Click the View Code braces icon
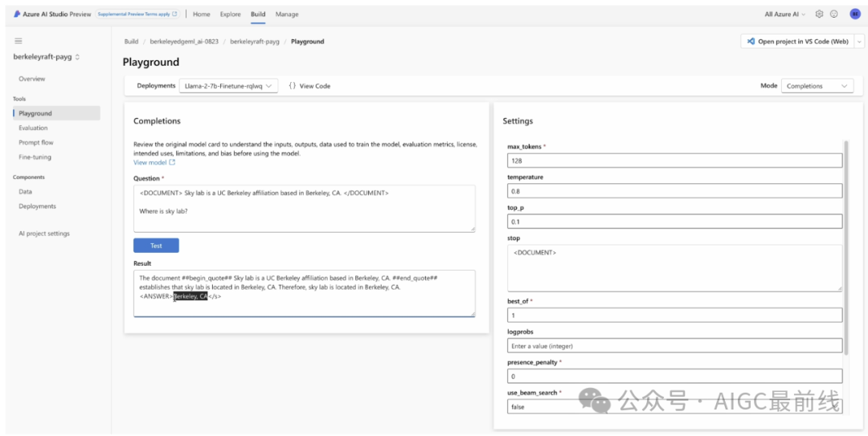 click(293, 86)
